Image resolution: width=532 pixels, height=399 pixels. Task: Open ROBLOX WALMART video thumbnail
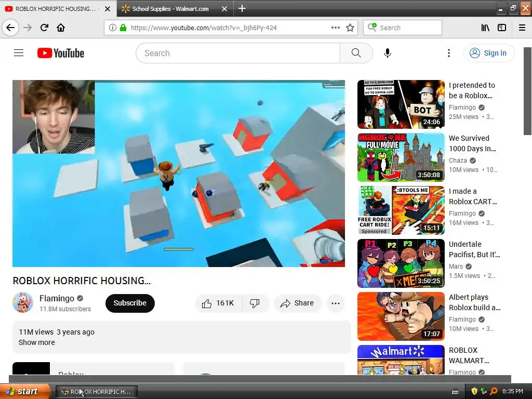[x=401, y=360]
